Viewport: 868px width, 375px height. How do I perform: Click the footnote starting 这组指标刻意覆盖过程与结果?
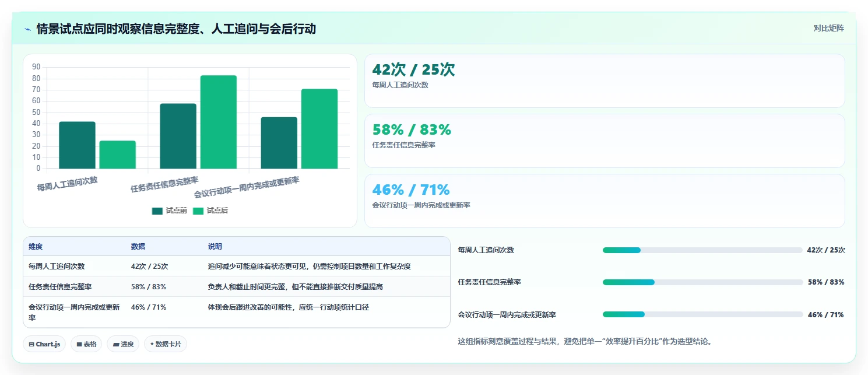tap(585, 341)
